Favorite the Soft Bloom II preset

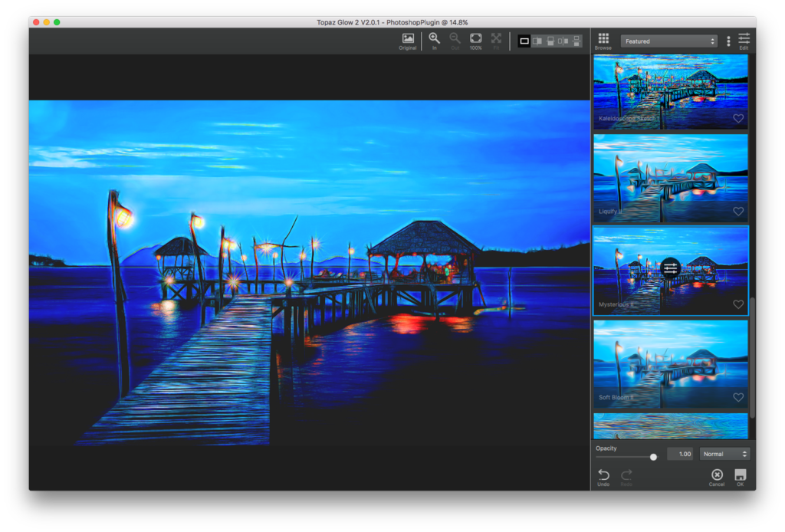click(738, 397)
